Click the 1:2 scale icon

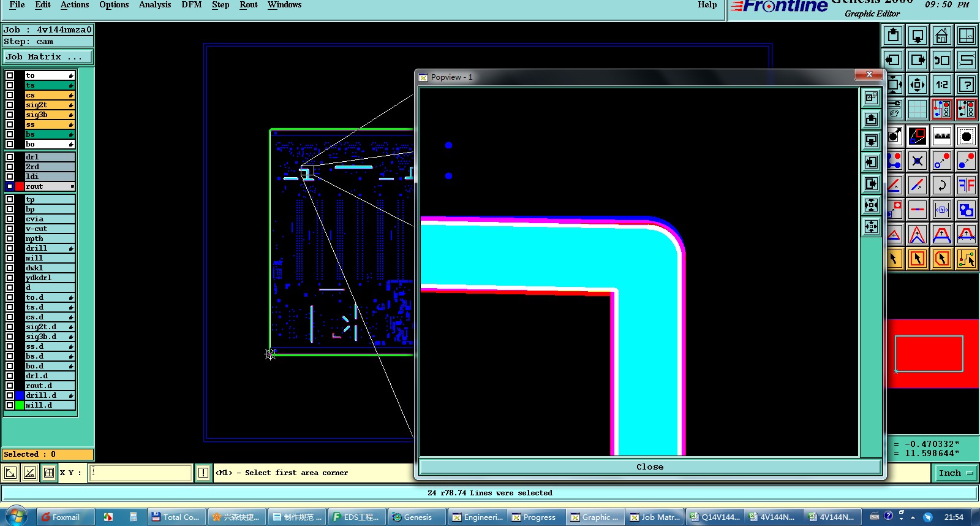point(942,85)
